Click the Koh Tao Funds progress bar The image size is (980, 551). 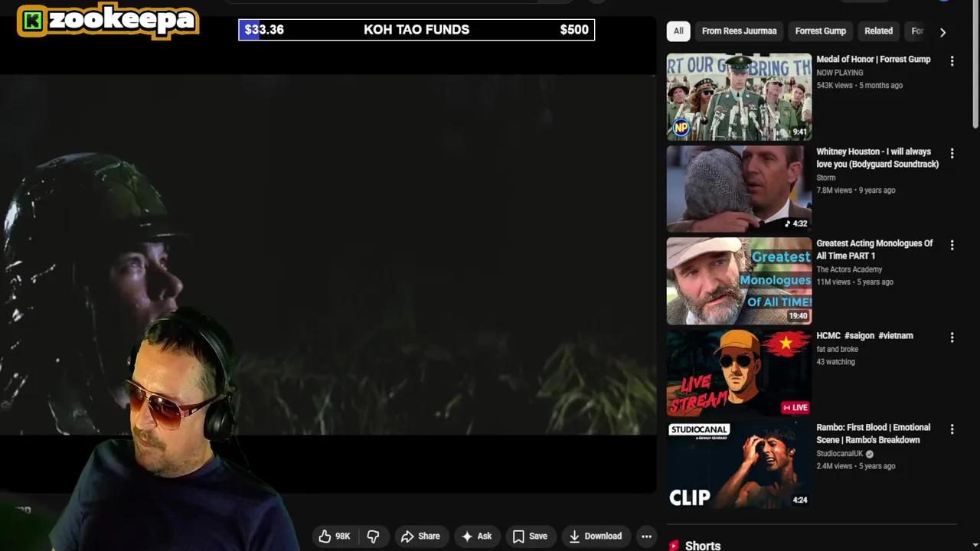tap(416, 30)
